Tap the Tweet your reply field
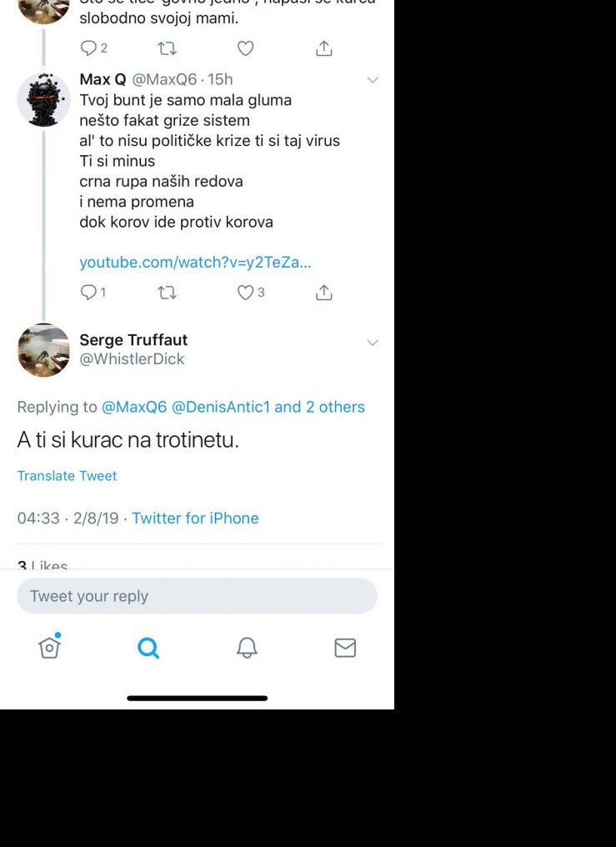 [x=197, y=596]
